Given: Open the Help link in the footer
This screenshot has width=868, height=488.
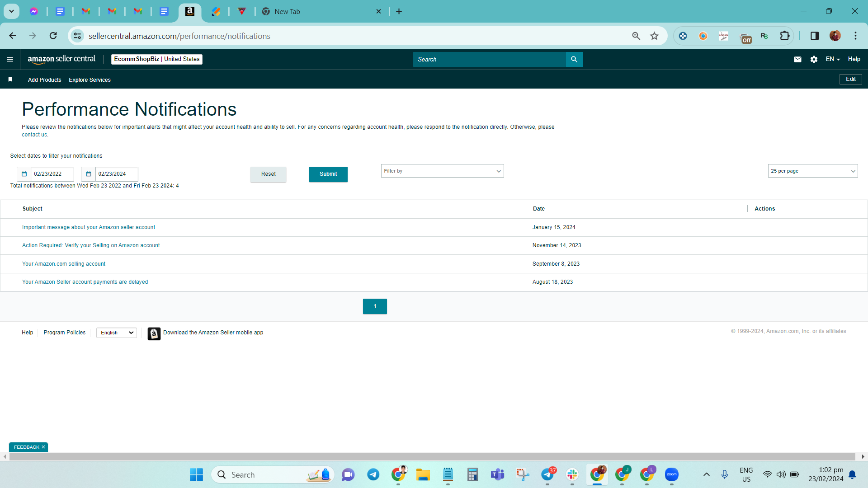Looking at the screenshot, I should pyautogui.click(x=28, y=333).
